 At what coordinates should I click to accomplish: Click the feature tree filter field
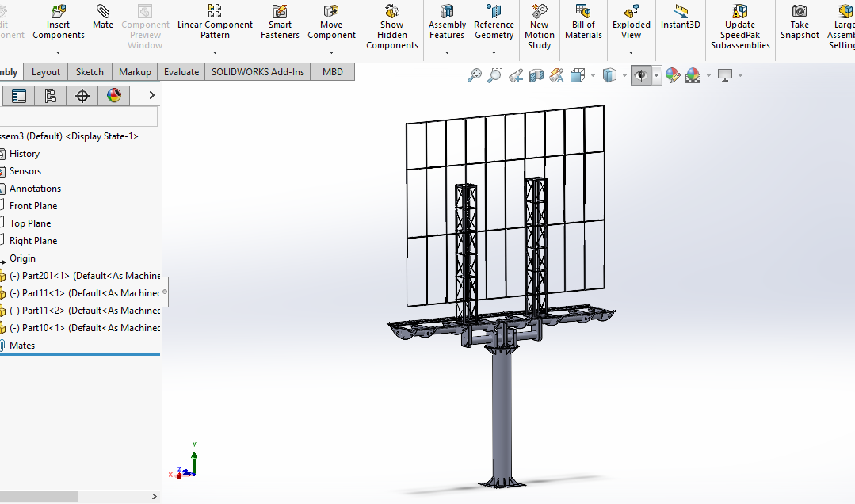click(78, 116)
